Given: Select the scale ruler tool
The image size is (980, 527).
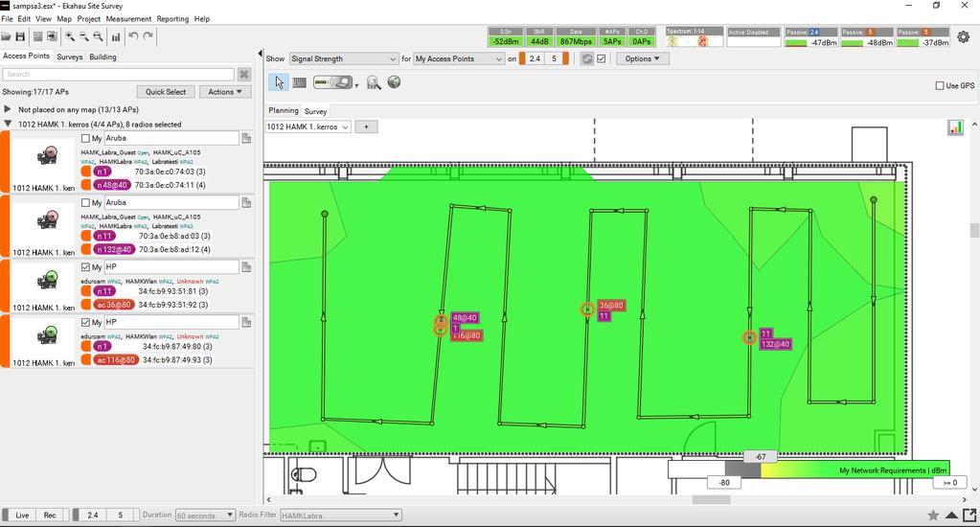Looking at the screenshot, I should tap(300, 82).
